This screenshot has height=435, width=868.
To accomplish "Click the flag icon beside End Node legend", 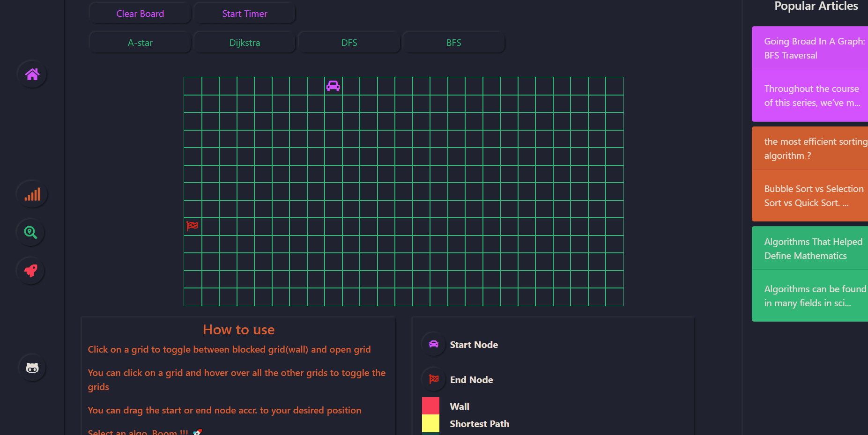I will [x=434, y=379].
